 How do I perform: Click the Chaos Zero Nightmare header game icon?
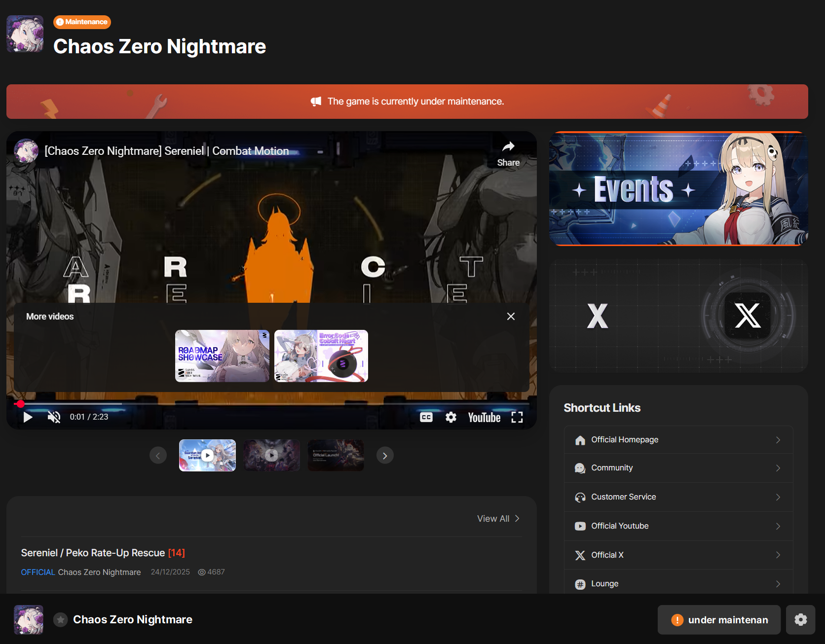pyautogui.click(x=25, y=34)
